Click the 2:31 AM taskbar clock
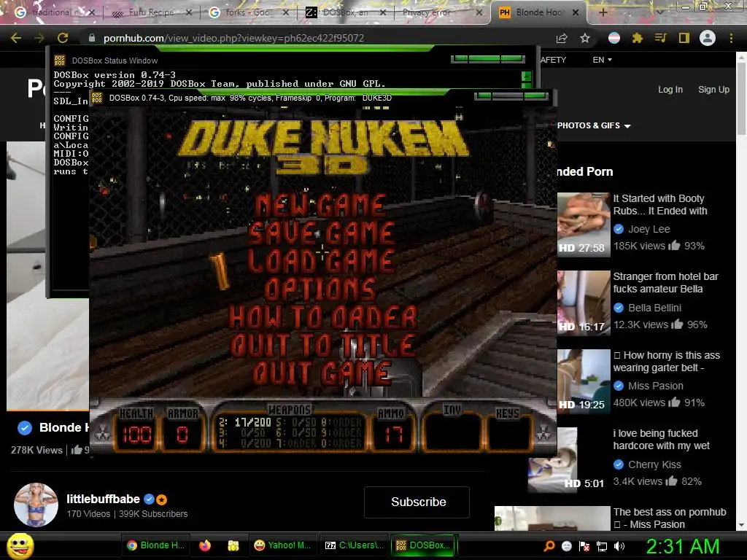Screen dimensions: 747x560 point(682,546)
